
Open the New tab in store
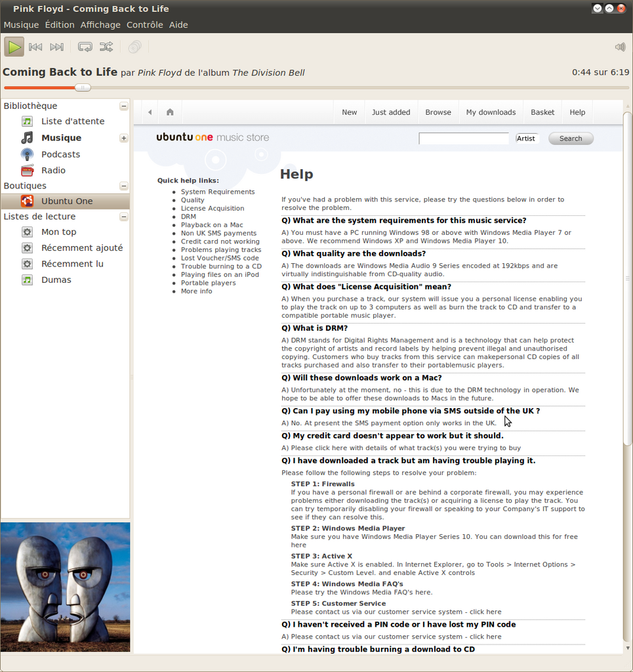350,112
